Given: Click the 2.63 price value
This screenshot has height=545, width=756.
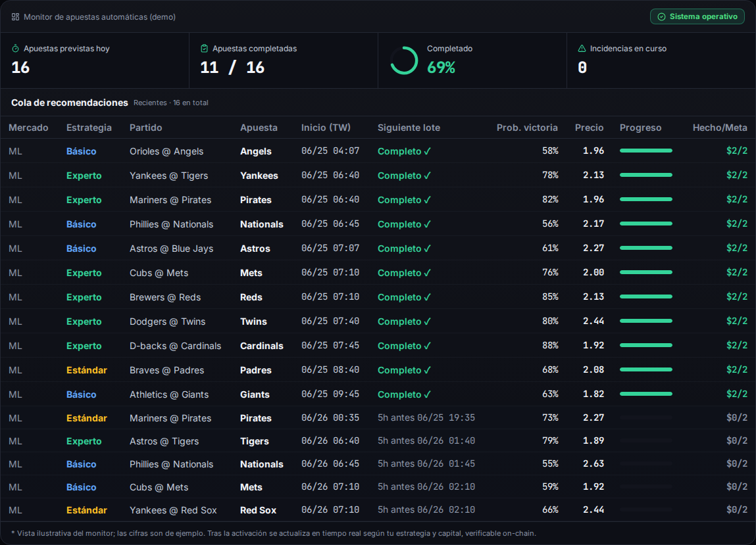Looking at the screenshot, I should 593,463.
